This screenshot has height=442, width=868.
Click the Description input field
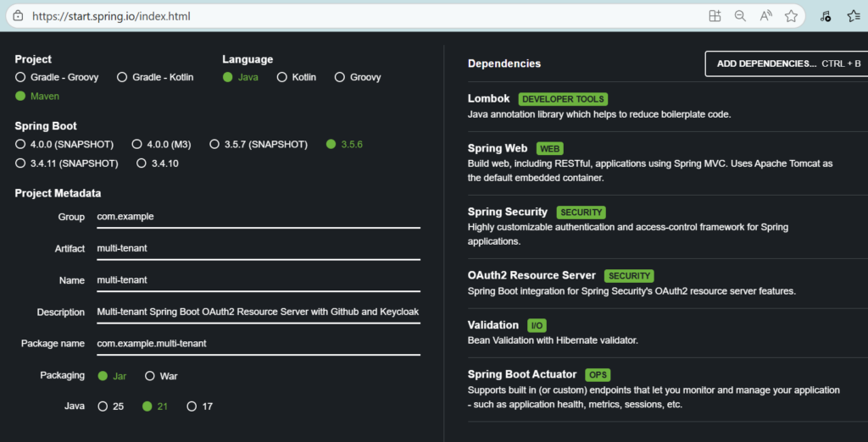coord(258,312)
